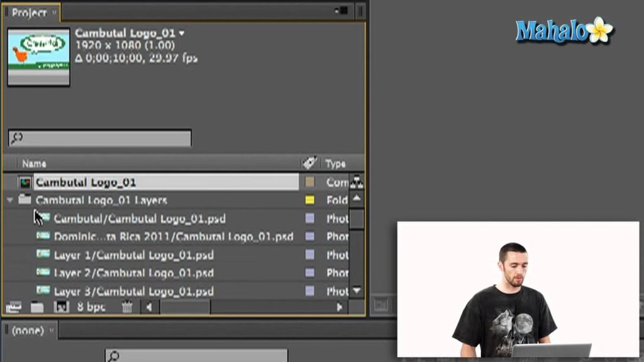
Task: Open the project flowchart view icon
Action: coord(357,182)
